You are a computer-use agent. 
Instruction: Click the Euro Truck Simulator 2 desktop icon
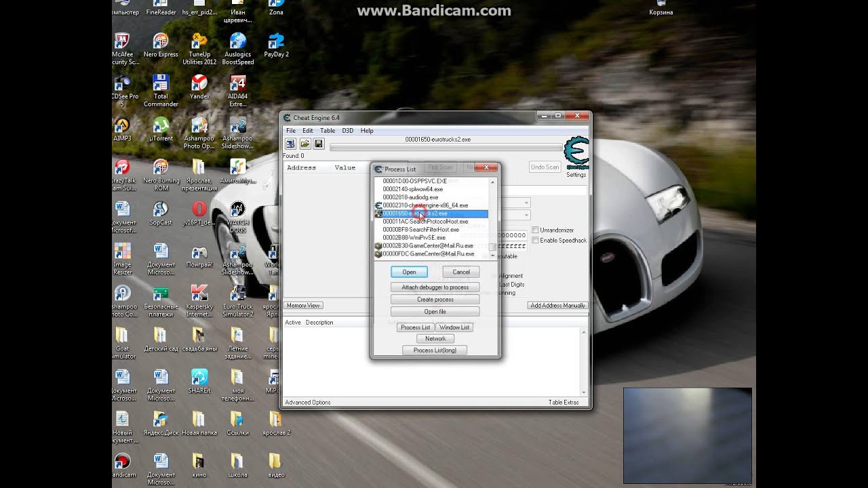(x=238, y=302)
